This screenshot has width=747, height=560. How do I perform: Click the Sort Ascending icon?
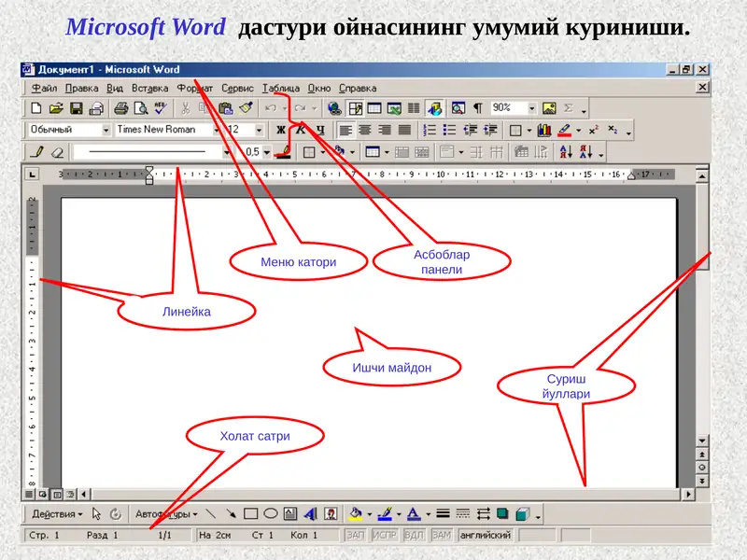coord(566,152)
